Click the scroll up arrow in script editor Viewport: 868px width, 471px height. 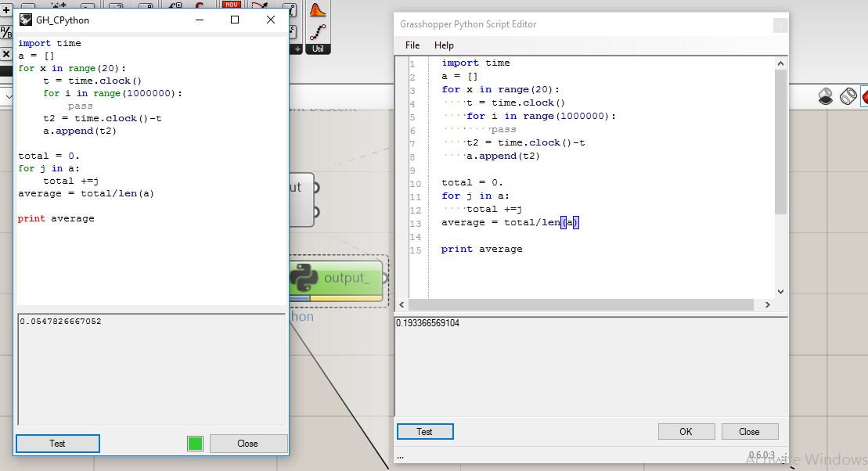(x=780, y=63)
